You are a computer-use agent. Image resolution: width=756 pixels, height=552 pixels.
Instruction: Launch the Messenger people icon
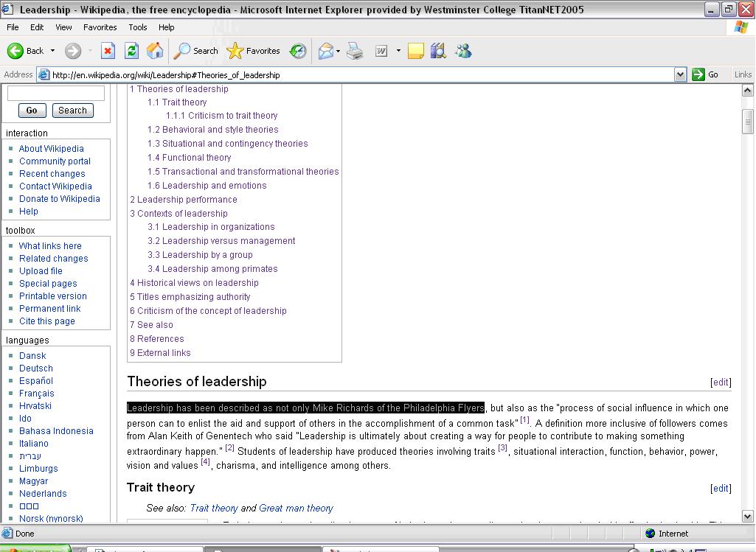(x=463, y=51)
